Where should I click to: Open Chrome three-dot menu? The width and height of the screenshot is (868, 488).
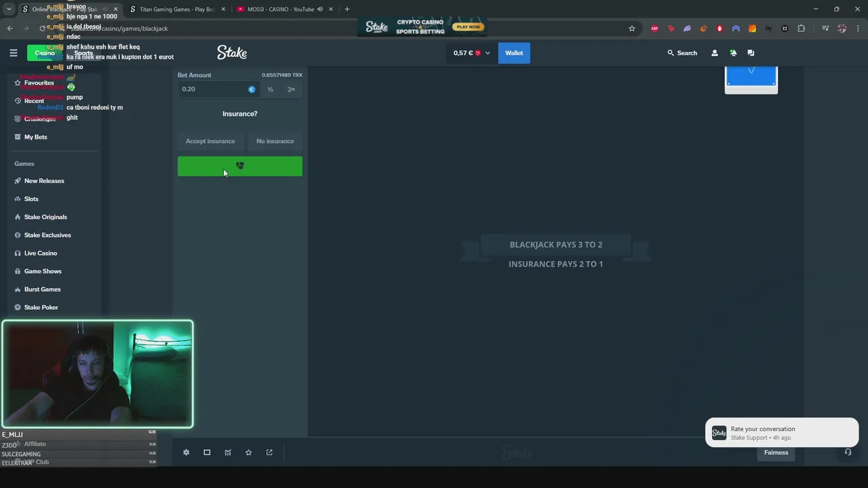(858, 28)
